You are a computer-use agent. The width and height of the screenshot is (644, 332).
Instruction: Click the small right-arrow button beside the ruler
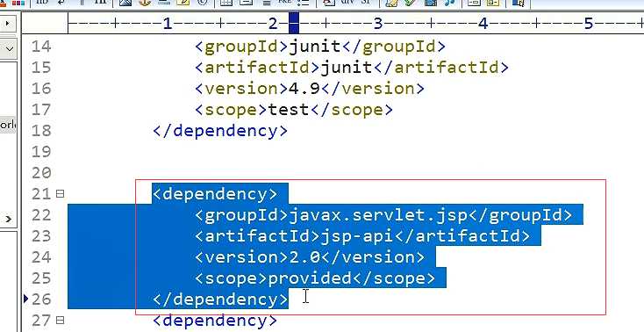(8, 24)
